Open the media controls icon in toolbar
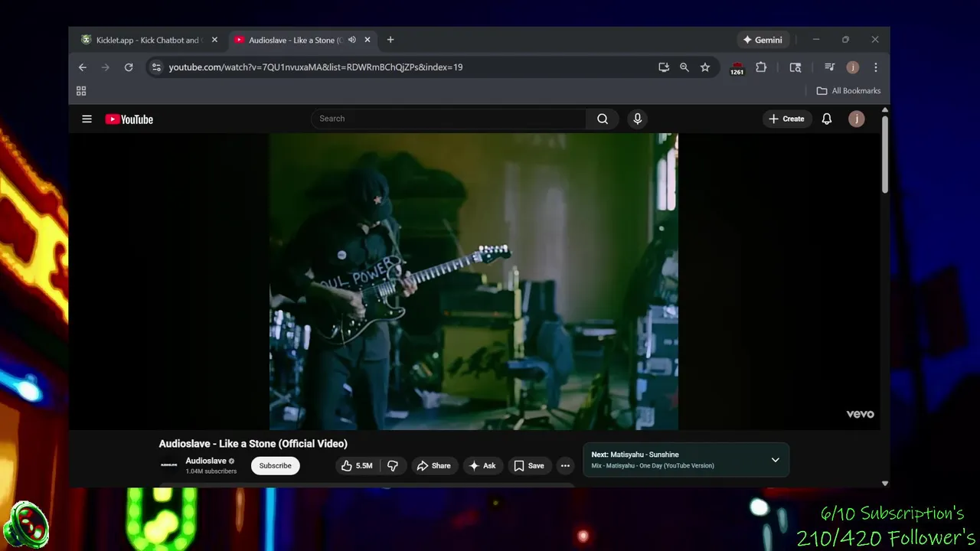Screen dimensions: 980x551 click(829, 67)
